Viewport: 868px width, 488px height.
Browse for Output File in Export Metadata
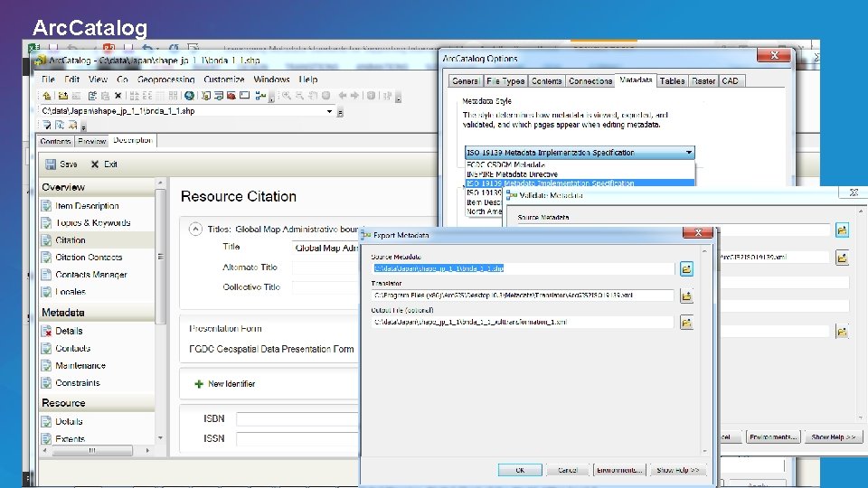coord(686,323)
